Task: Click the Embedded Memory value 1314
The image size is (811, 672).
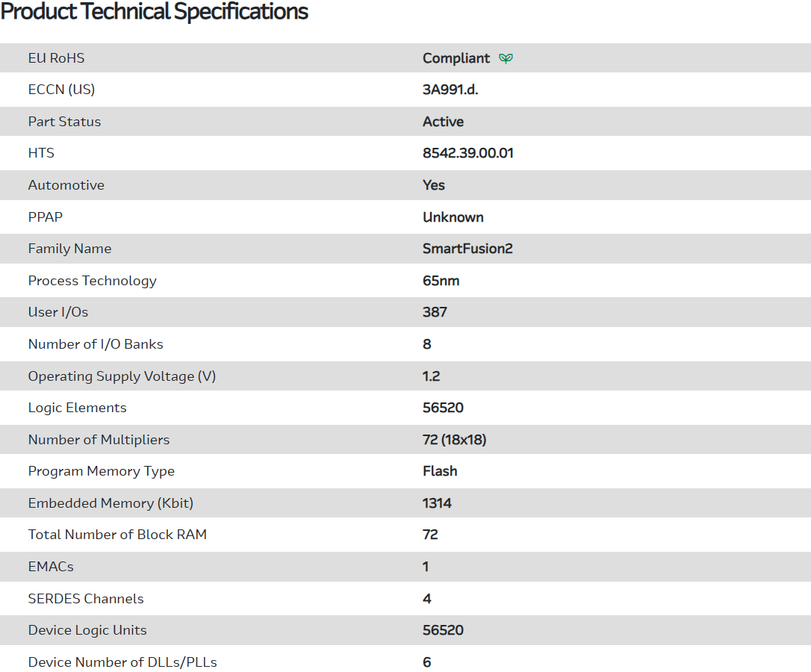Action: (x=437, y=503)
